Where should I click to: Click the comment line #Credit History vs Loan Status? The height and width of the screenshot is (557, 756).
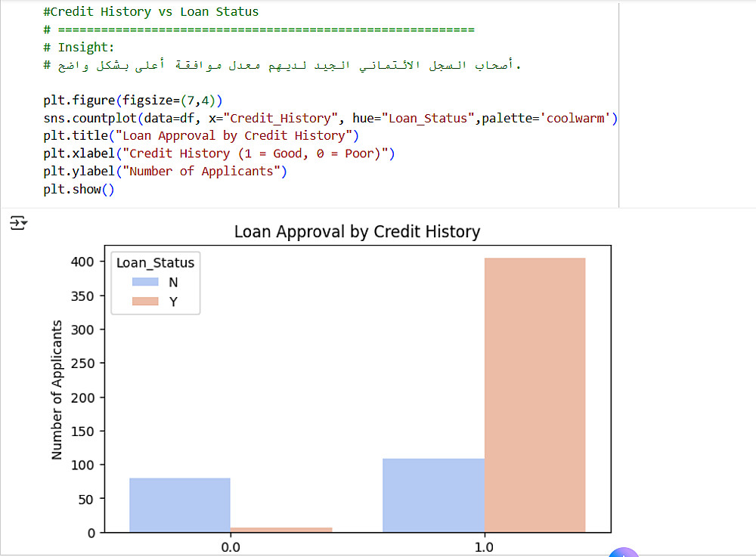click(x=151, y=11)
